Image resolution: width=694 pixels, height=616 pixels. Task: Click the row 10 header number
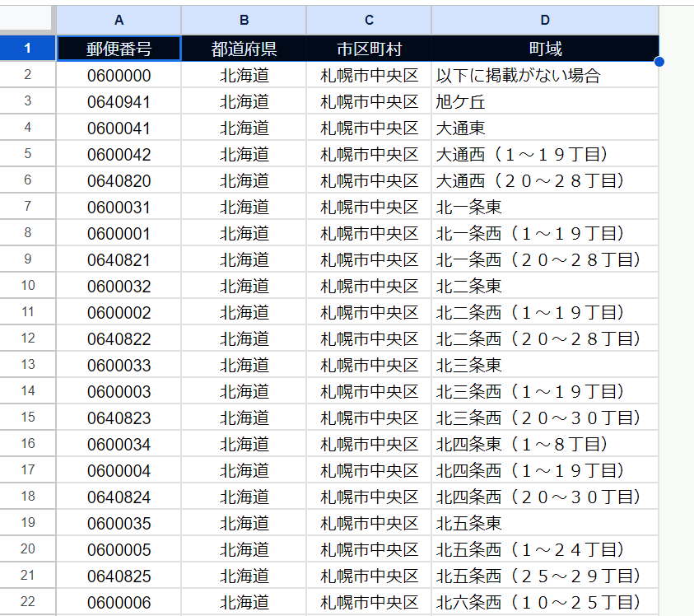28,286
